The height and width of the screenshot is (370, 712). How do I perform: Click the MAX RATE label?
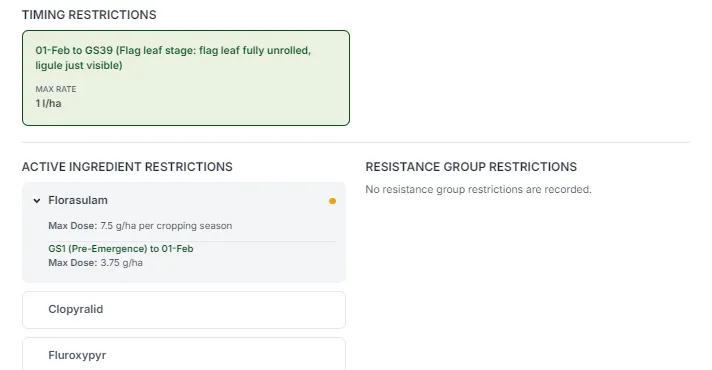pos(56,89)
